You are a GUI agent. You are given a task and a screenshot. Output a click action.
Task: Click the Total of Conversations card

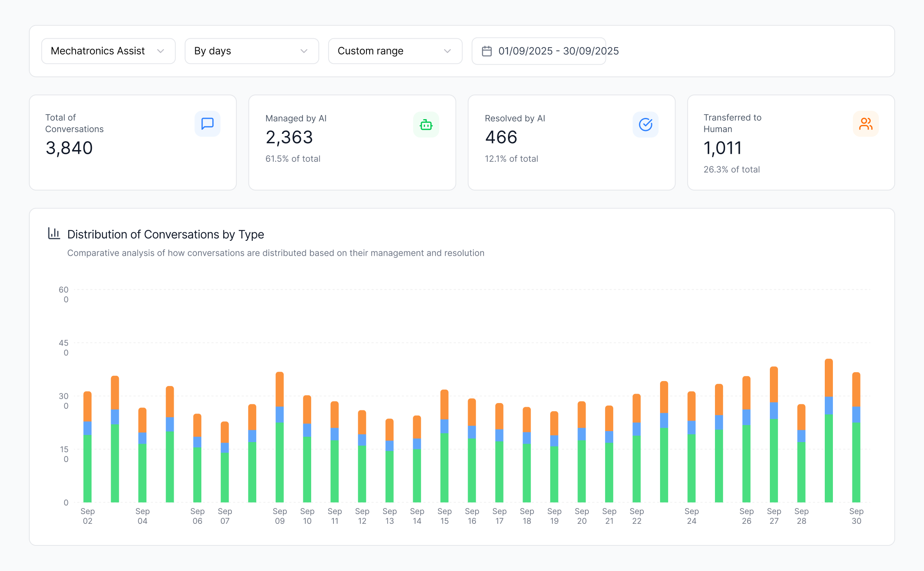(x=133, y=142)
